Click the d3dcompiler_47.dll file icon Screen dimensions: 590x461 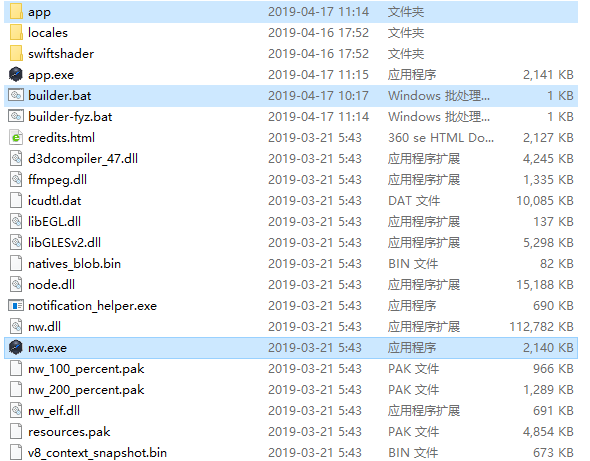16,158
